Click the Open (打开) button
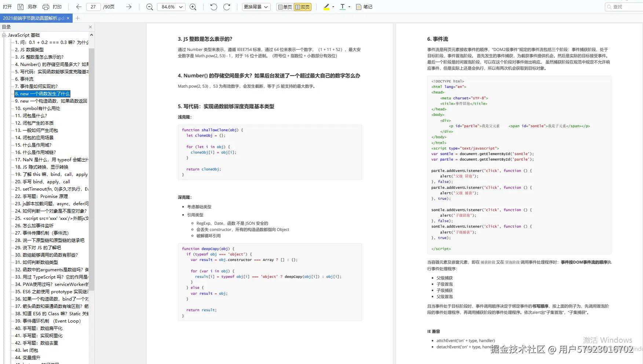The width and height of the screenshot is (643, 364). (x=7, y=7)
